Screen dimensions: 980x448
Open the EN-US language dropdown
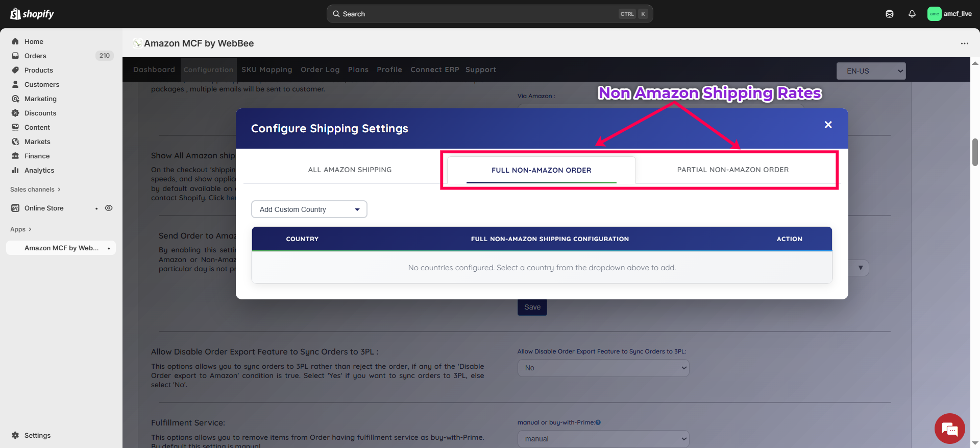871,71
